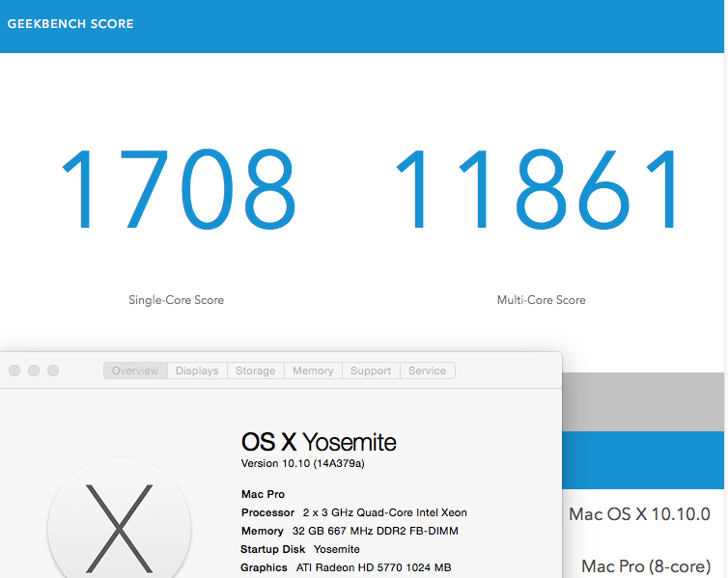Click the Multi-Core Score label
This screenshot has height=578, width=728.
click(542, 300)
